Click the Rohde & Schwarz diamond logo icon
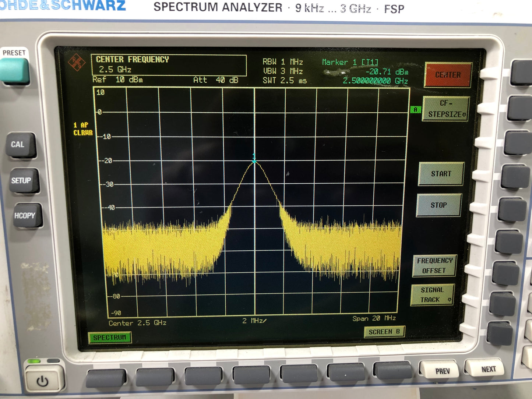Image resolution: width=532 pixels, height=399 pixels. pos(77,63)
